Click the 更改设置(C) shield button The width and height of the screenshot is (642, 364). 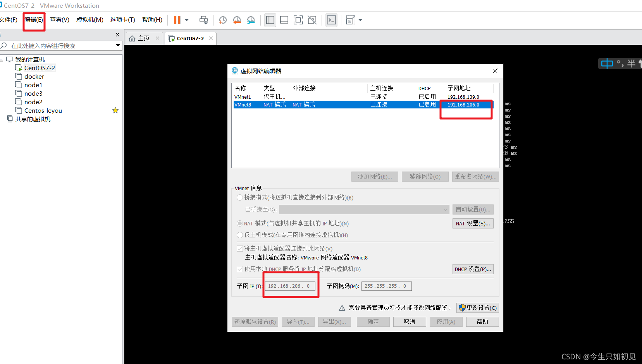pyautogui.click(x=478, y=308)
